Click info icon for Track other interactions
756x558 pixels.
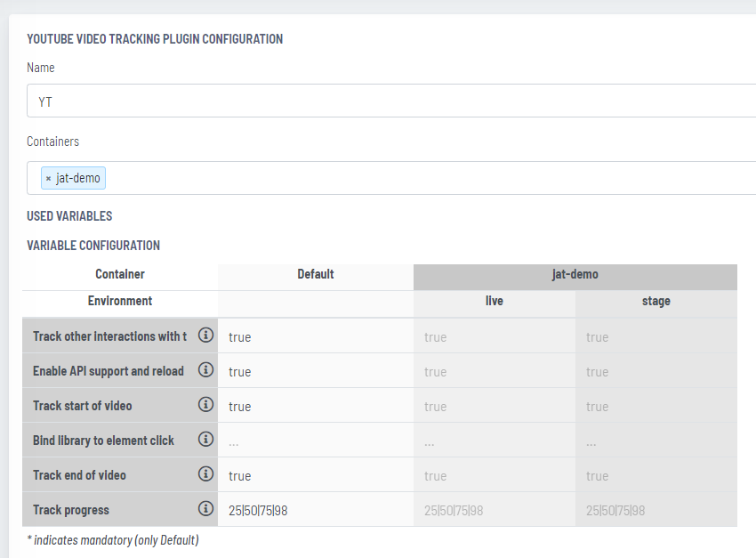point(205,335)
